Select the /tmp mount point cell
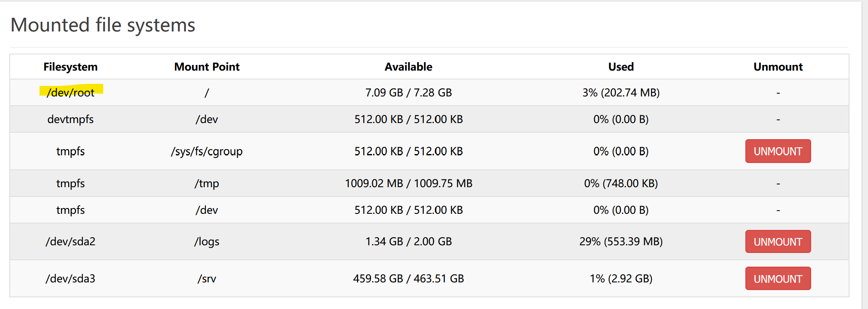 point(207,184)
